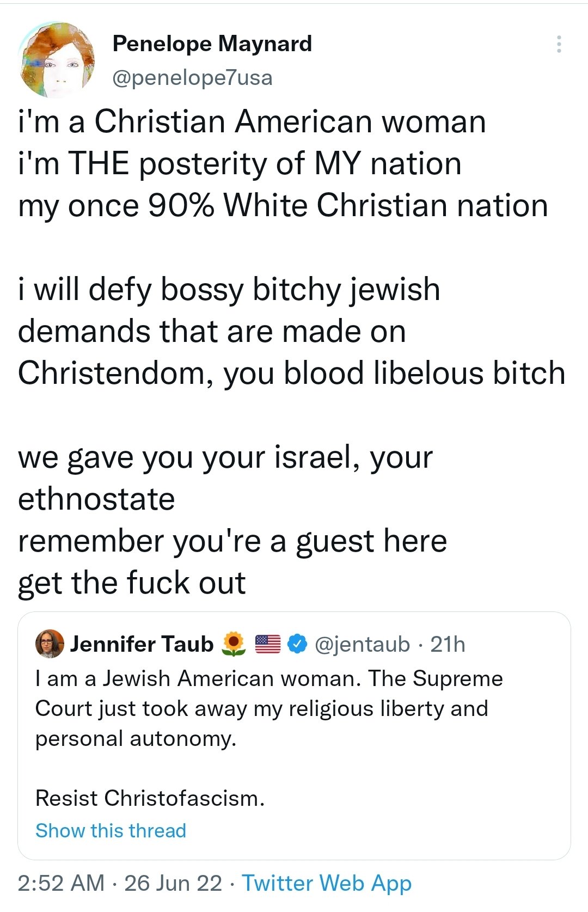This screenshot has height=912, width=588.
Task: Click "personal autonomy." text in quoted tweet
Action: click(x=136, y=738)
